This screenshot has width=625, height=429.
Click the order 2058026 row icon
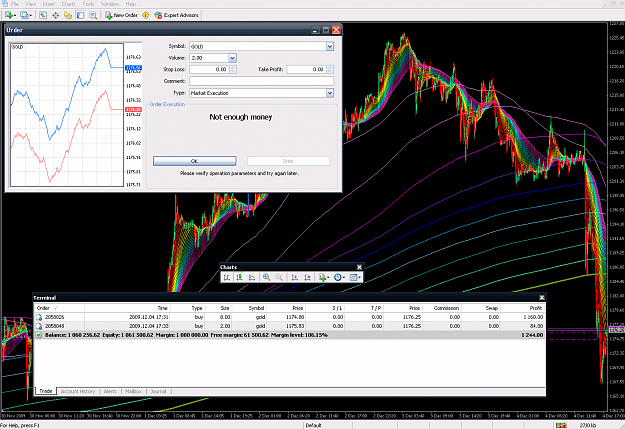pos(39,317)
